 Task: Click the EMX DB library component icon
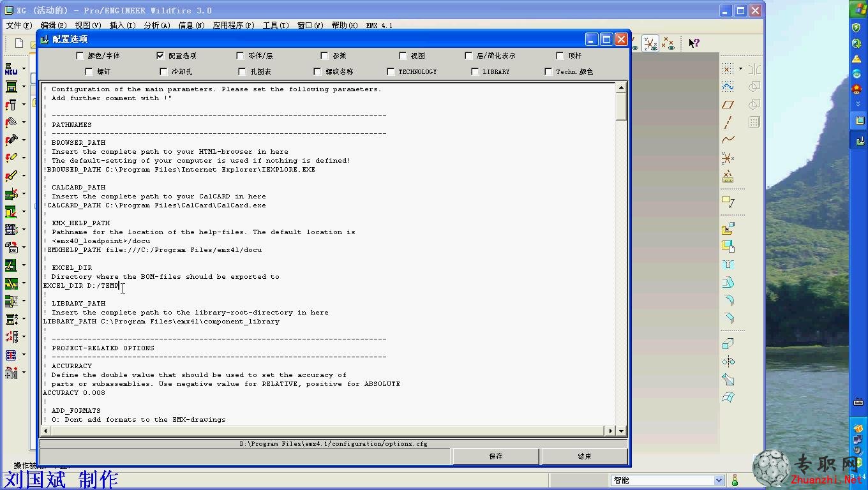[11, 248]
